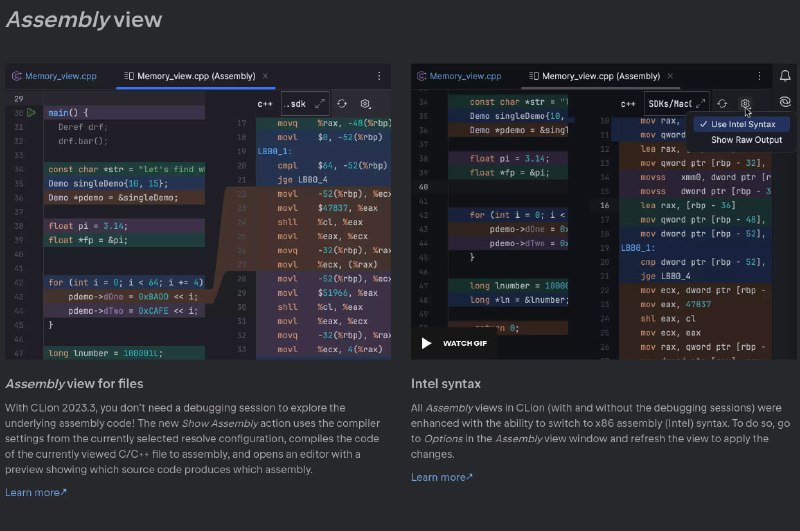Click the AI assistant spiral icon
Screen dimensions: 800x531
click(785, 102)
